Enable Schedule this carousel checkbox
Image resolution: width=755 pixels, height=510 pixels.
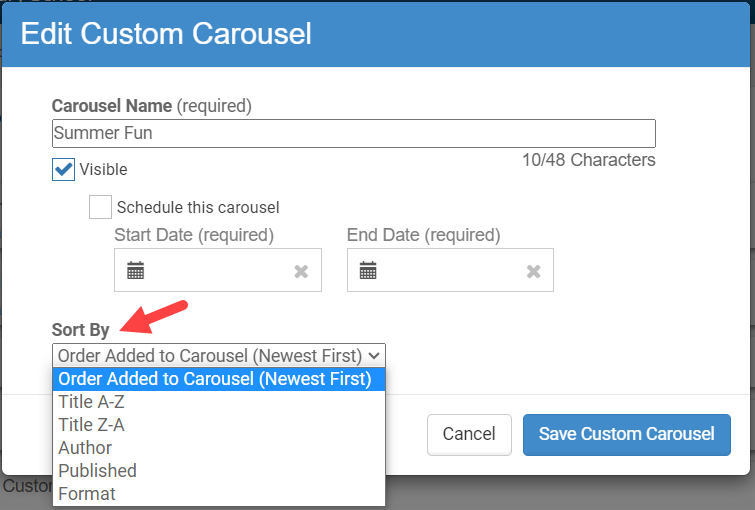pyautogui.click(x=100, y=207)
